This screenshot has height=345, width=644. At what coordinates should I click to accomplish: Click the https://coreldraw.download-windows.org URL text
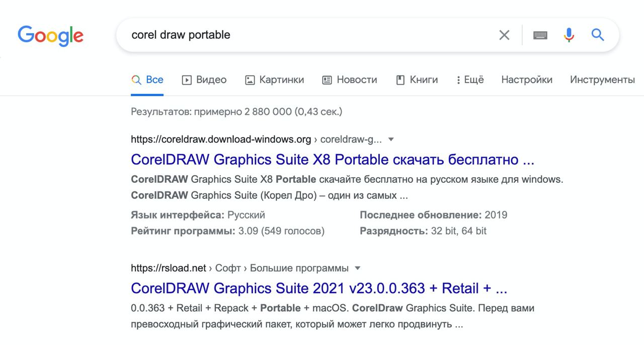coord(221,140)
